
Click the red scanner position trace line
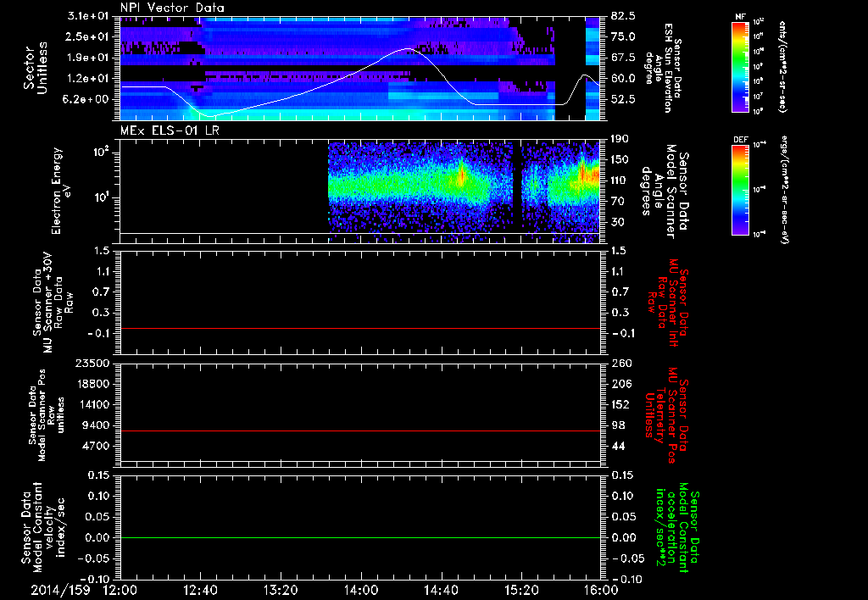tap(360, 431)
